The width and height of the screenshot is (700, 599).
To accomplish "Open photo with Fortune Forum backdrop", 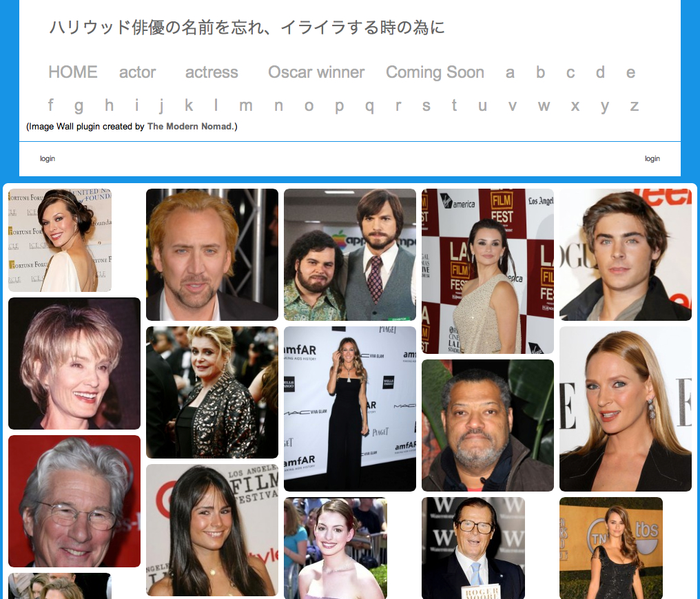I will click(x=60, y=240).
